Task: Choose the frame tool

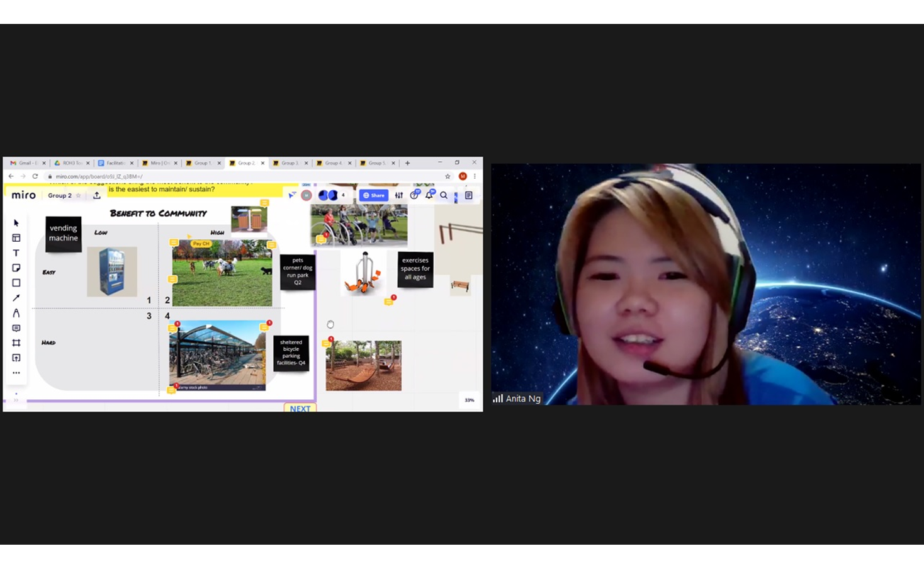Action: (16, 343)
